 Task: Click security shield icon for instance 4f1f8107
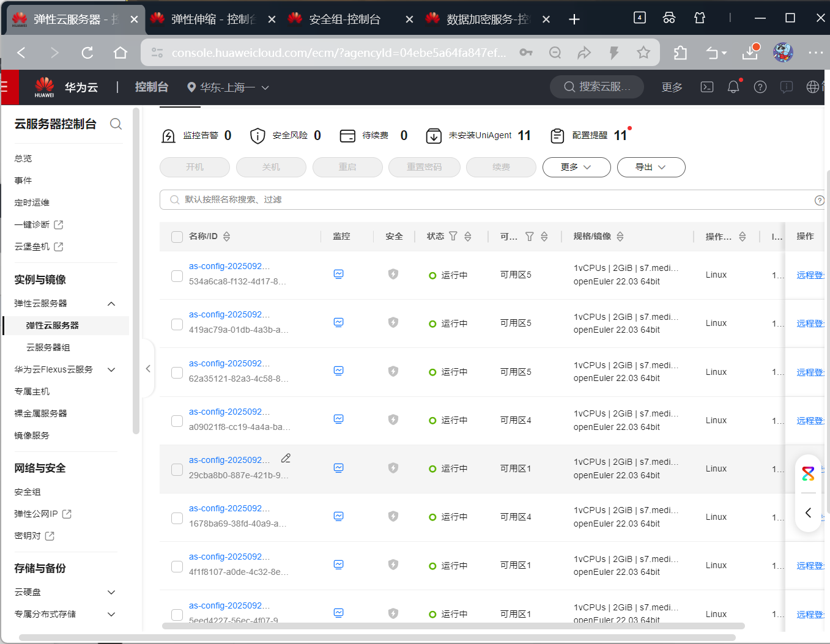pyautogui.click(x=393, y=564)
